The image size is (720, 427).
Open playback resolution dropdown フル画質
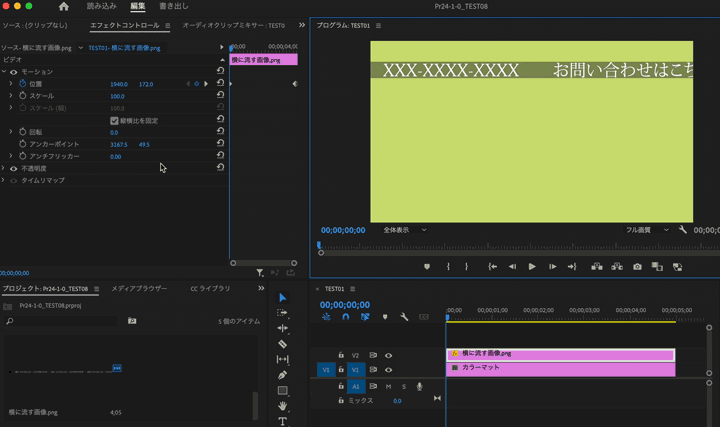coord(647,230)
